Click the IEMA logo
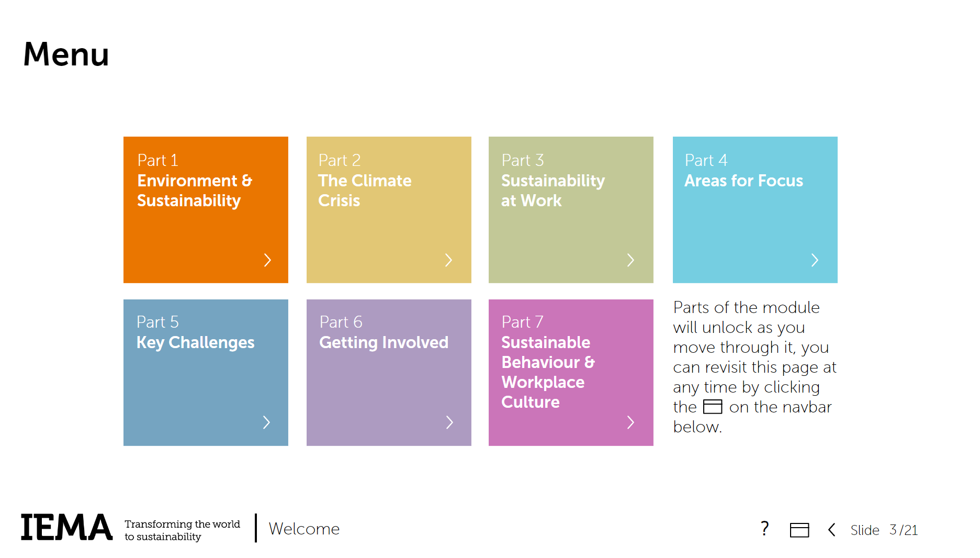The image size is (980, 558). [x=66, y=528]
